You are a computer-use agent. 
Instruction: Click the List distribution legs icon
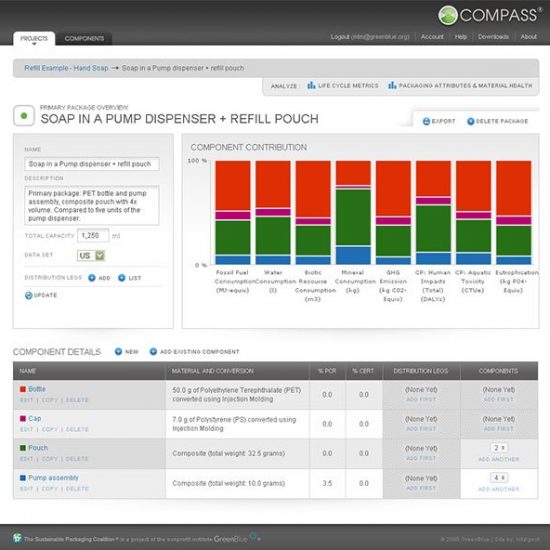click(x=122, y=278)
